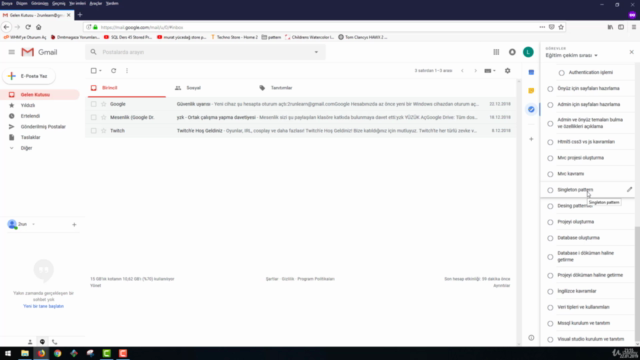
Task: Complete the Mvc kavramı task
Action: 550,174
